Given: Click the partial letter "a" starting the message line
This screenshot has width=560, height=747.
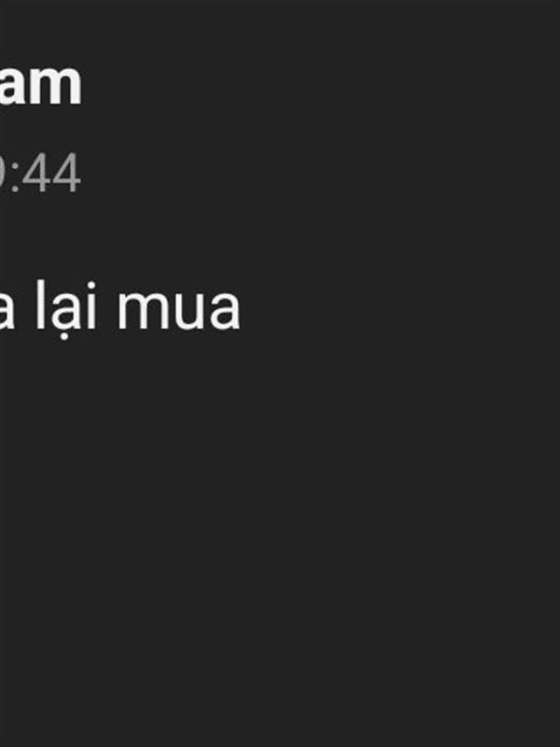Looking at the screenshot, I should (7, 310).
